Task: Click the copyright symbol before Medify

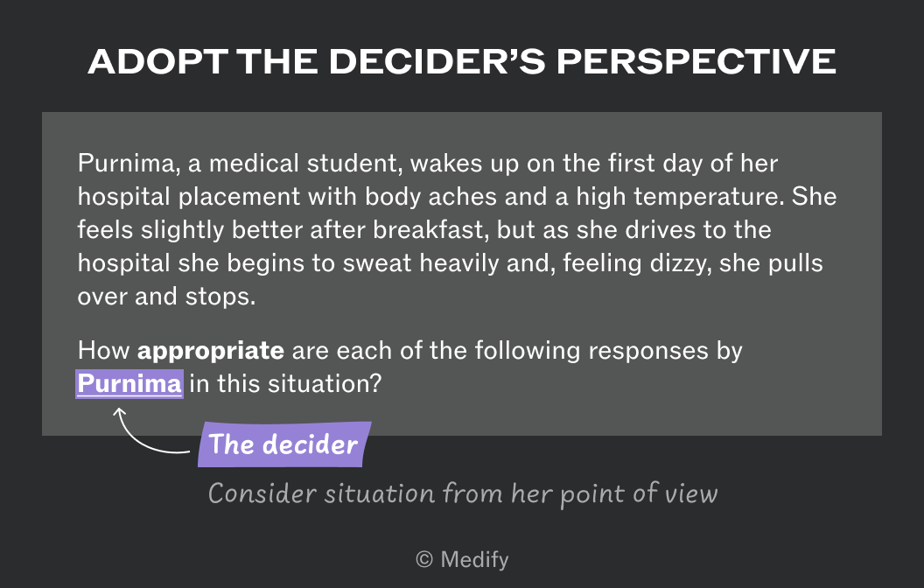Action: click(x=424, y=559)
